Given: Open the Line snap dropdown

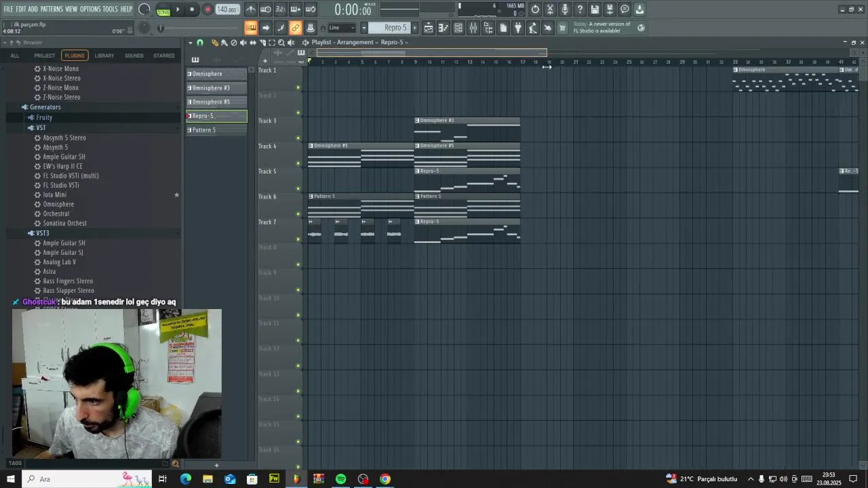Looking at the screenshot, I should [x=342, y=28].
